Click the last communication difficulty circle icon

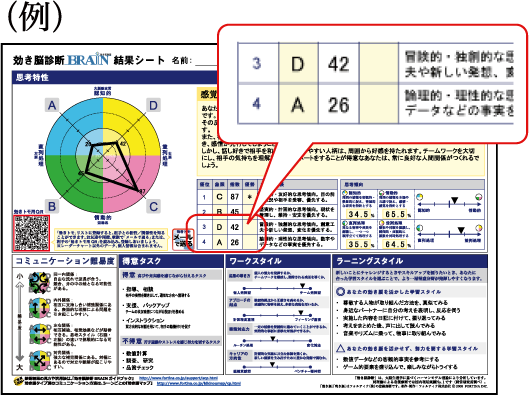pyautogui.click(x=39, y=361)
